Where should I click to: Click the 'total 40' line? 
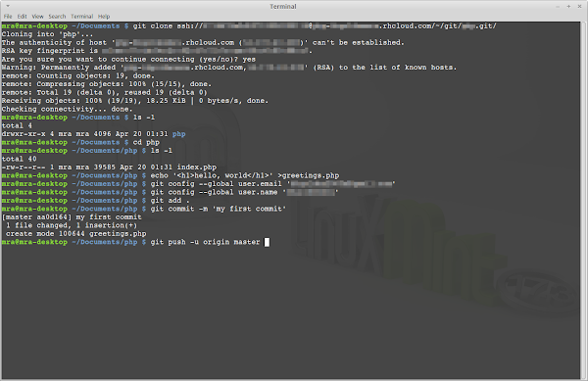pyautogui.click(x=20, y=159)
